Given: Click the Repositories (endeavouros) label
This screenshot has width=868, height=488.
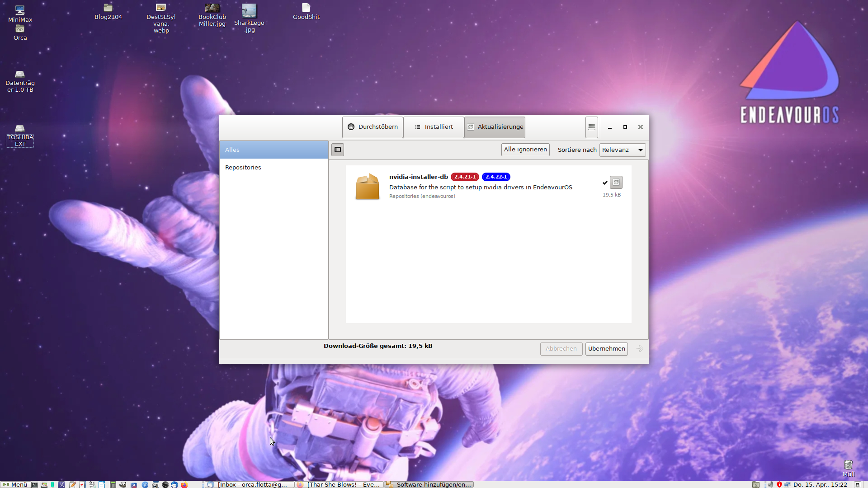Looking at the screenshot, I should click(x=422, y=196).
